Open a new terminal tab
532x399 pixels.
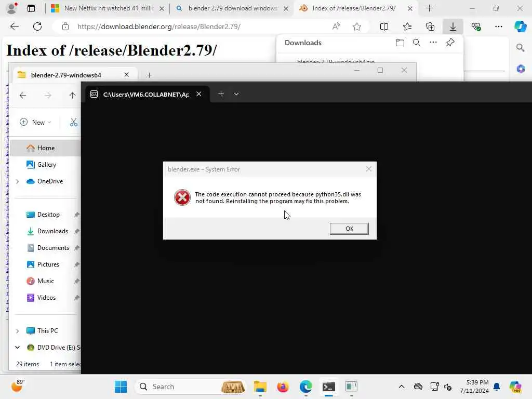221,94
